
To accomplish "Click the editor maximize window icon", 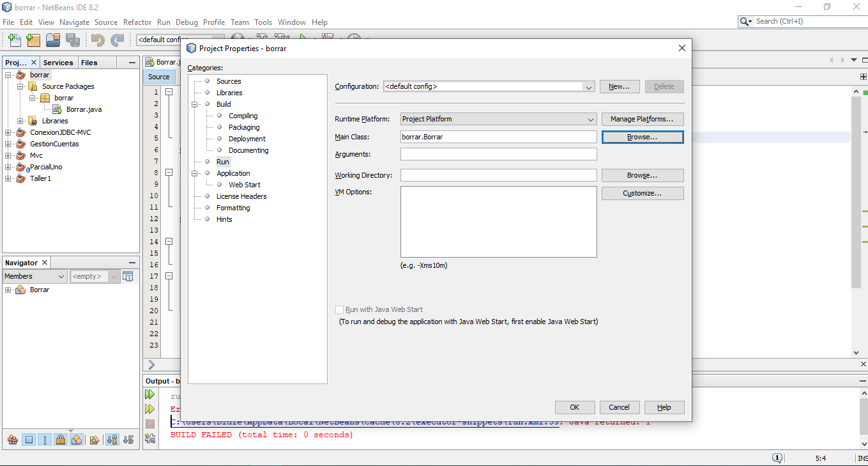I will [865, 60].
